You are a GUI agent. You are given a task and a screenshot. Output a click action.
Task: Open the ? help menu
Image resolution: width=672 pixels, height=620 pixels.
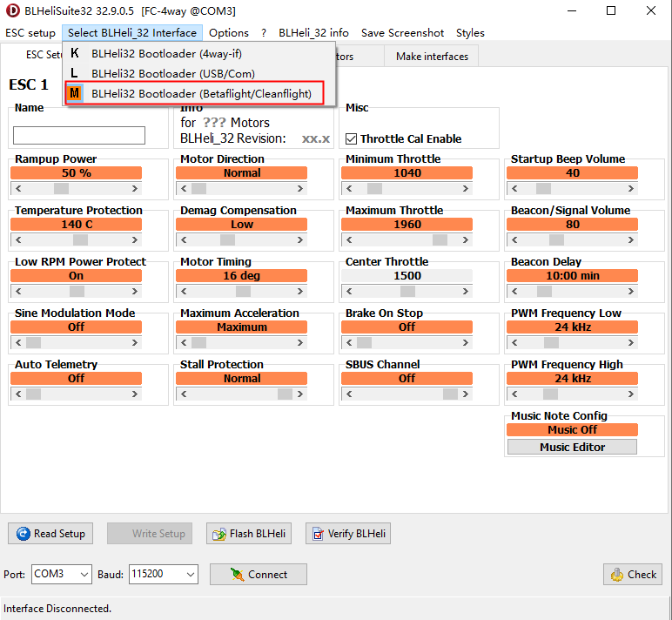264,33
